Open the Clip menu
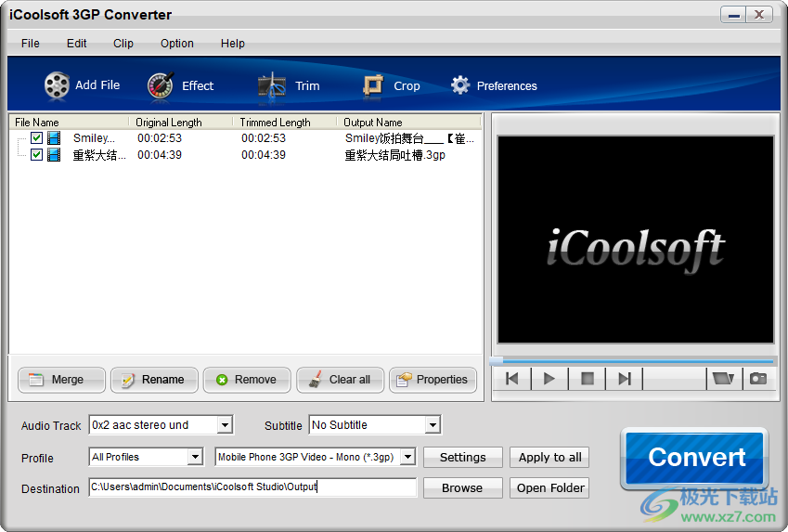The image size is (788, 532). click(123, 44)
